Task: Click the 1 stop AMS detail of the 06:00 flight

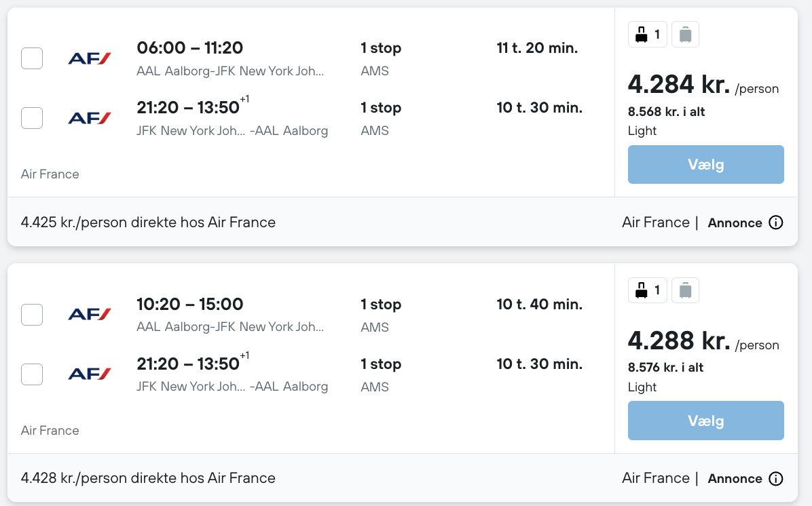Action: [x=381, y=59]
